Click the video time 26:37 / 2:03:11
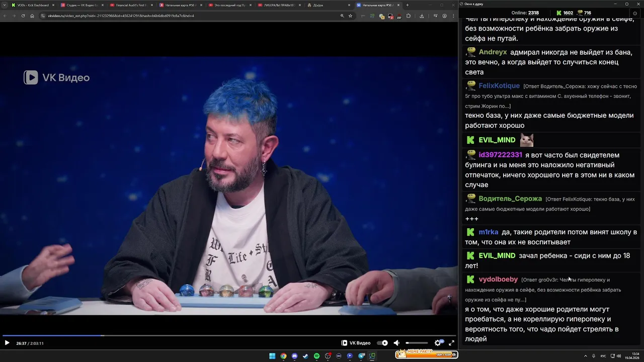Viewport: 644px width, 362px height. [x=30, y=343]
